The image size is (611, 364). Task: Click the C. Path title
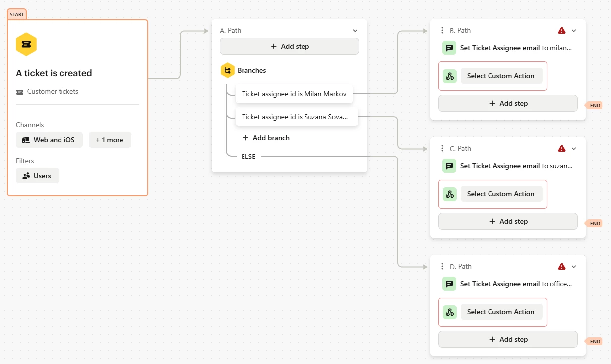pyautogui.click(x=460, y=149)
